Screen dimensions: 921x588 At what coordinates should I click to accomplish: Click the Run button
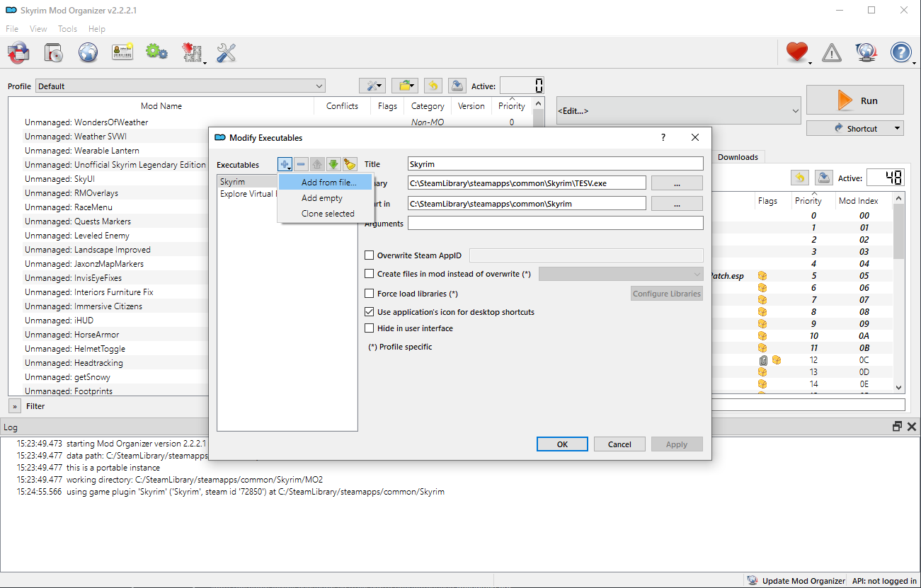point(855,100)
